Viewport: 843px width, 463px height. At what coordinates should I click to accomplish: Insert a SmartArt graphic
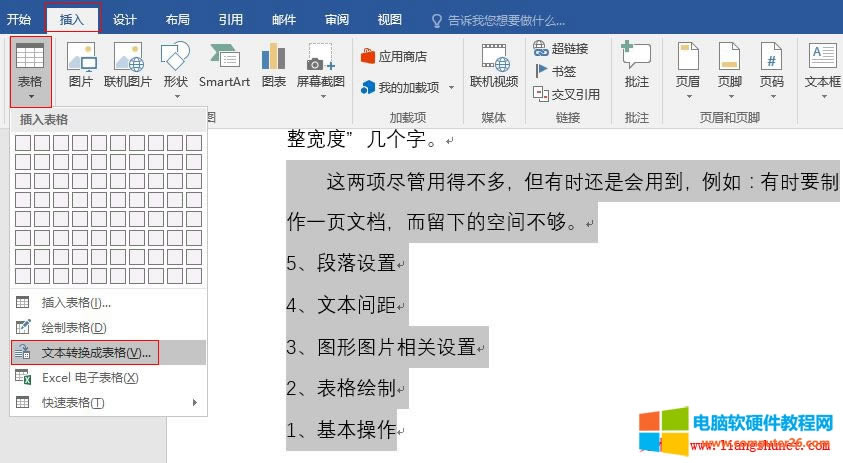coord(224,65)
